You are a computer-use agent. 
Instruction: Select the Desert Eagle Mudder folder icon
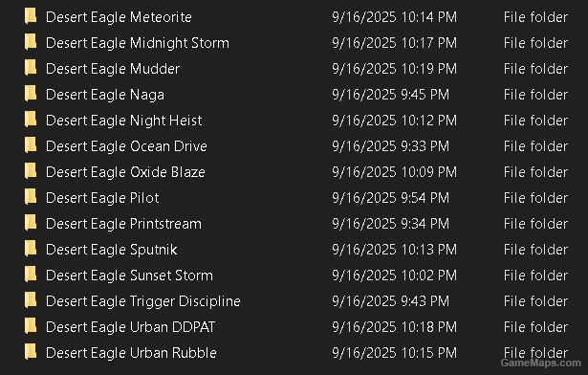(31, 68)
